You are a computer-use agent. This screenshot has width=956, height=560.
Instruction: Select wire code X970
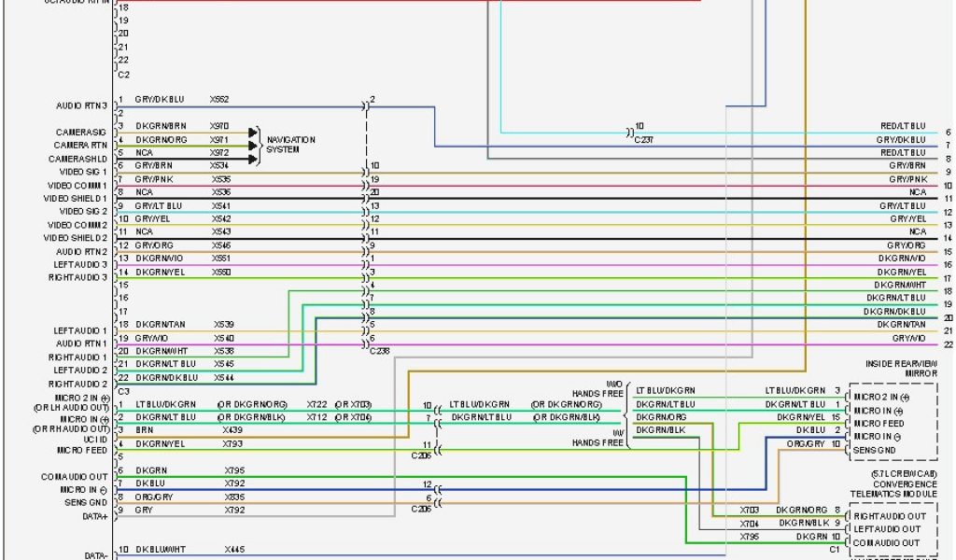click(219, 125)
